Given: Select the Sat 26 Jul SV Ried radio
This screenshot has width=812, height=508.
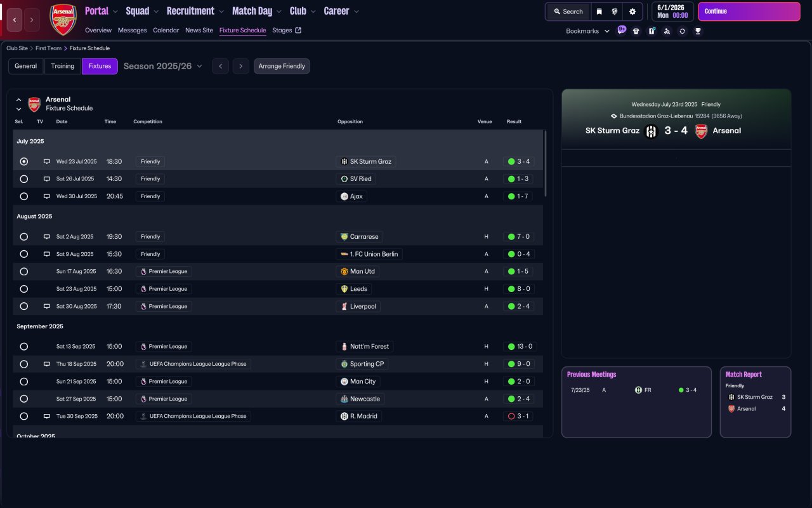Looking at the screenshot, I should pos(24,179).
